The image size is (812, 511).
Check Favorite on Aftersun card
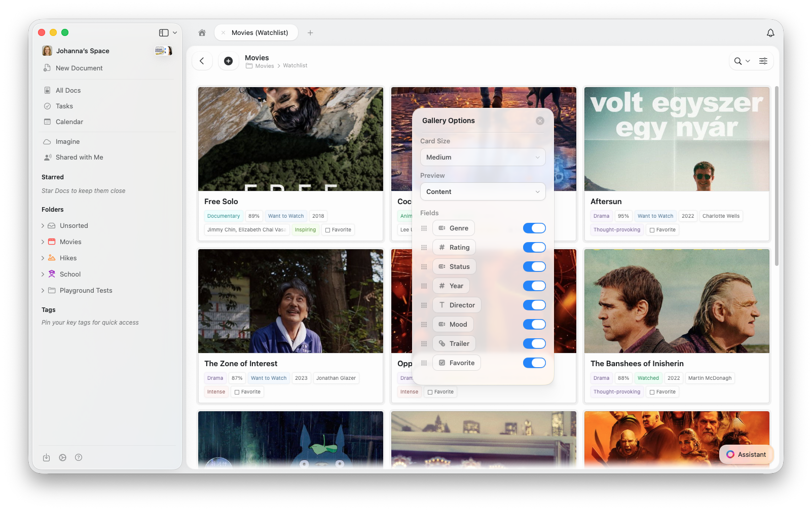coord(652,230)
